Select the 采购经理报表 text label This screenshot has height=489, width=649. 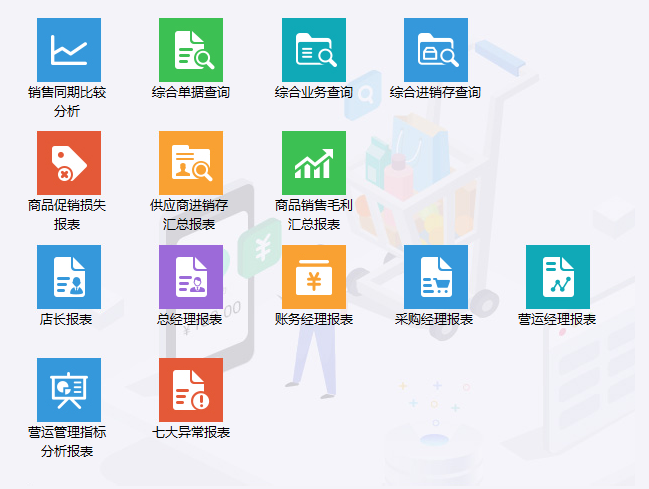point(435,320)
